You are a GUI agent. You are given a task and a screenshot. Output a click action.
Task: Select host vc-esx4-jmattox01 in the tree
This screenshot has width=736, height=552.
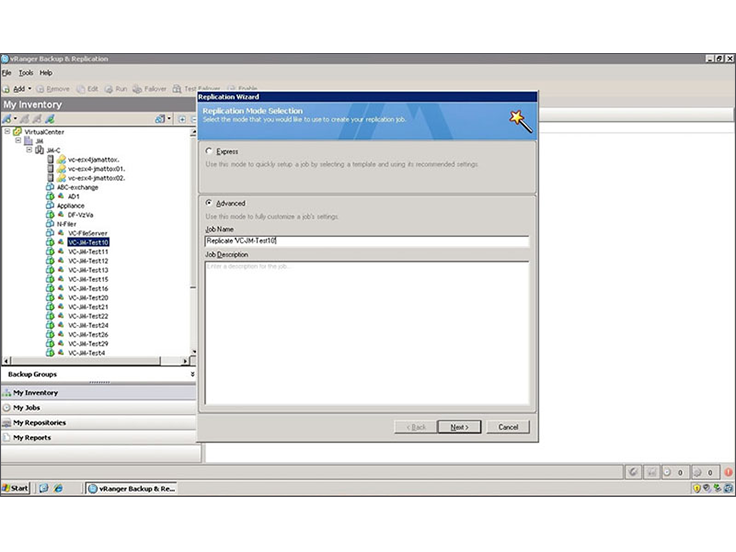click(x=96, y=169)
